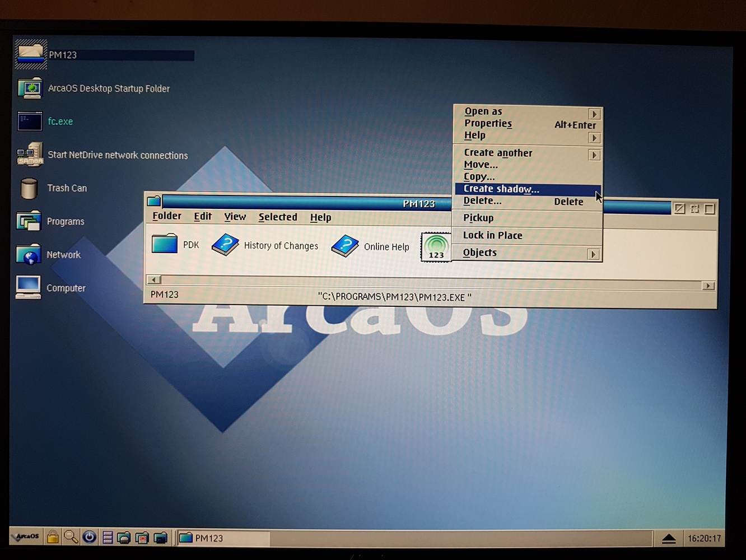Select the fc.exe program icon
The width and height of the screenshot is (746, 560).
(30, 121)
